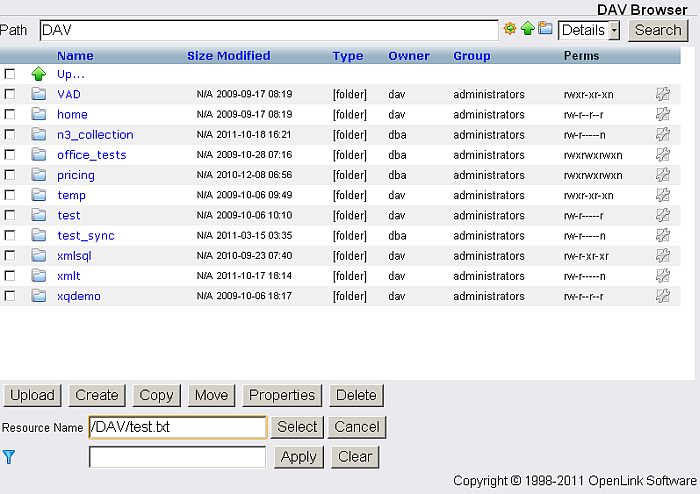
Task: Click the refresh icon beside the Path field
Action: pyautogui.click(x=510, y=29)
